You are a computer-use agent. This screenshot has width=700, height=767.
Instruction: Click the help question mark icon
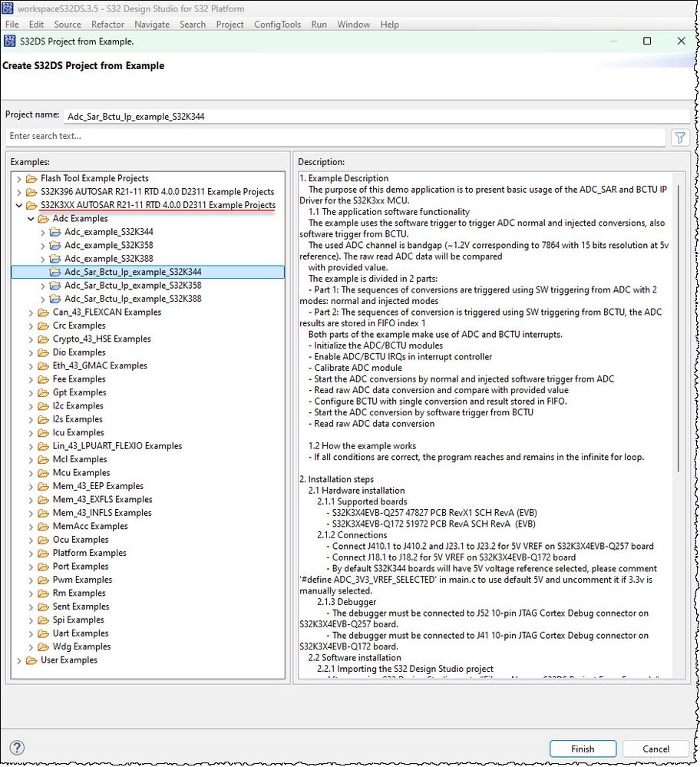[17, 748]
